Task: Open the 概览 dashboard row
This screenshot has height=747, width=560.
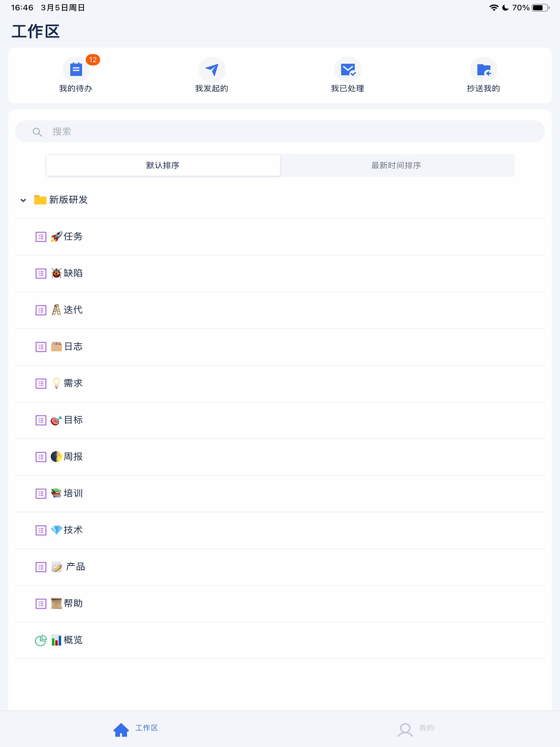Action: 280,640
